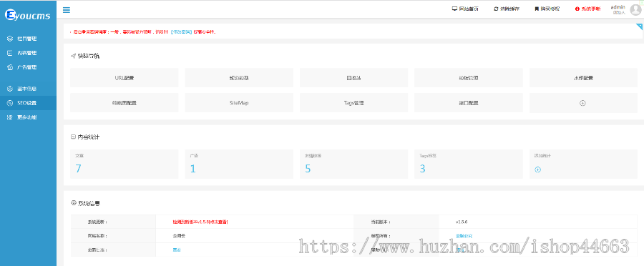Click the v1.5.6 version value
The width and height of the screenshot is (644, 266).
[x=462, y=222]
